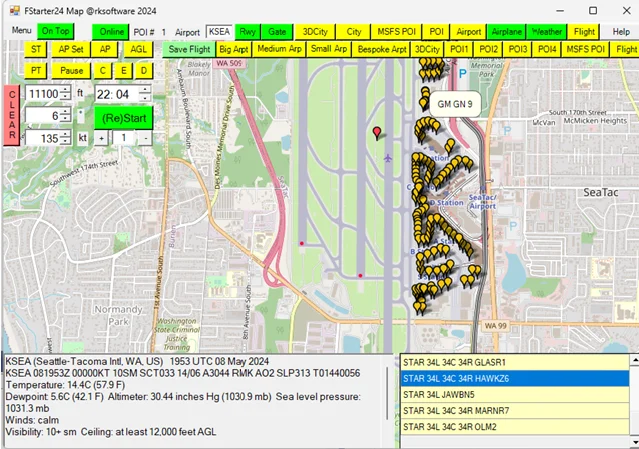This screenshot has width=639, height=449.
Task: Select the Big Arpt tab
Action: [x=234, y=49]
